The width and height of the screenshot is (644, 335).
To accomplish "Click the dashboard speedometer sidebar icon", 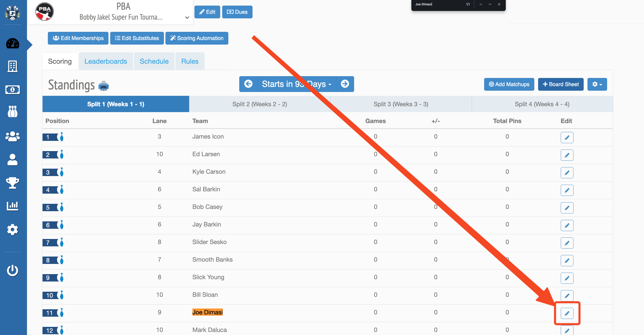I will tap(12, 44).
